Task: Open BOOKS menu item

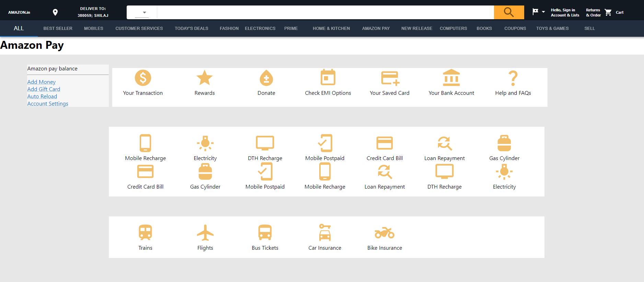Action: 484,29
